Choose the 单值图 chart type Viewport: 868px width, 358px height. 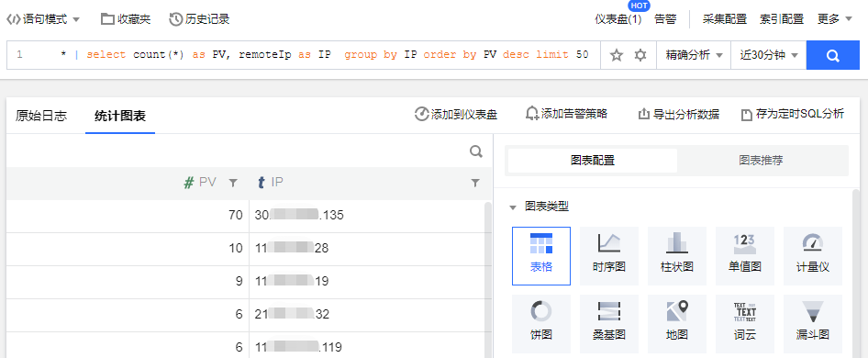click(x=744, y=255)
